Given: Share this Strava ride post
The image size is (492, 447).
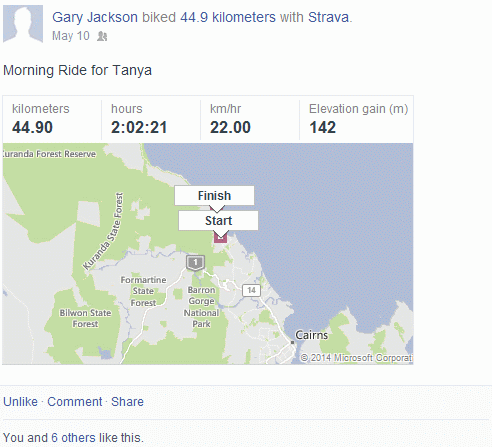Looking at the screenshot, I should [x=127, y=402].
